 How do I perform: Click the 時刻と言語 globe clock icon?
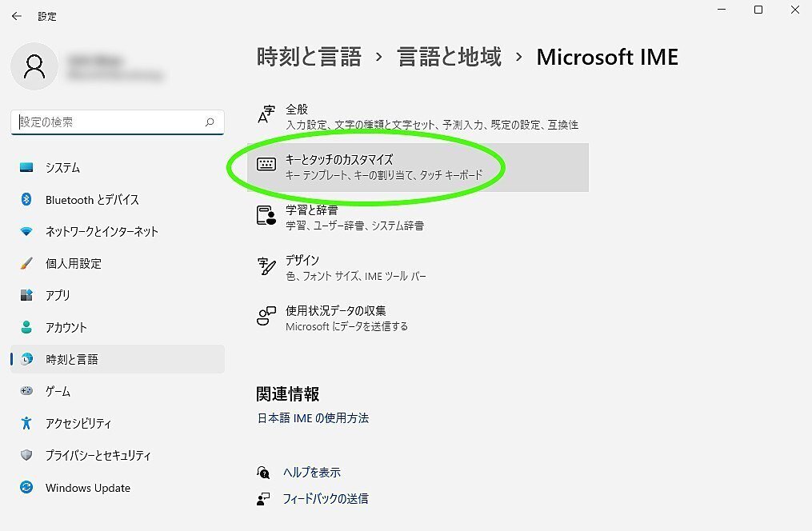(26, 358)
